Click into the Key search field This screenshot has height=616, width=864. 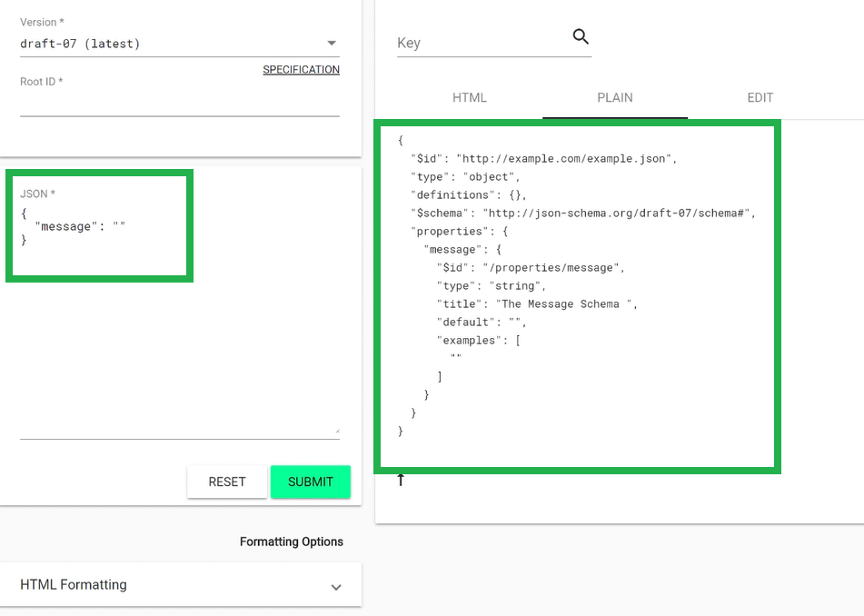(482, 43)
